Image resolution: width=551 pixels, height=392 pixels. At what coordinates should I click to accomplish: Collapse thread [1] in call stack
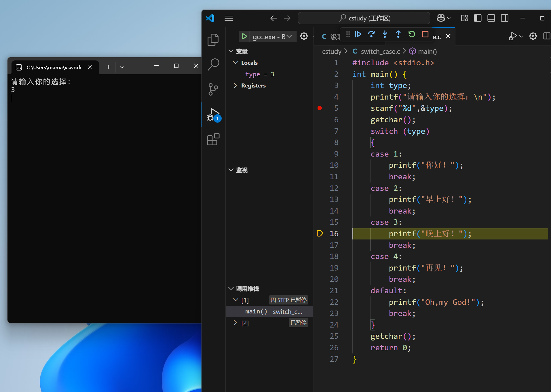(235, 300)
